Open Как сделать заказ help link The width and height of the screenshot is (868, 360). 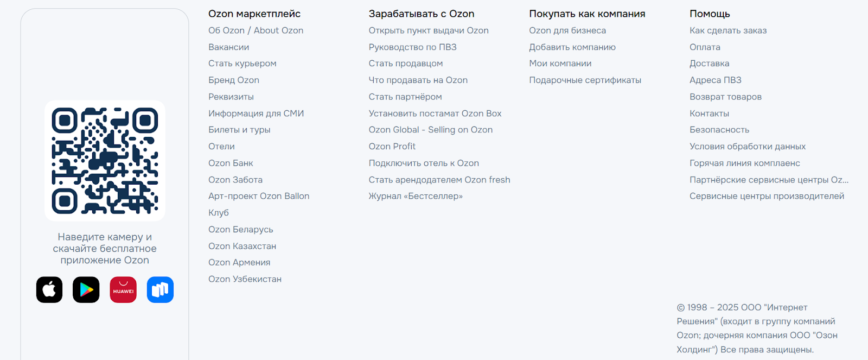pos(728,30)
